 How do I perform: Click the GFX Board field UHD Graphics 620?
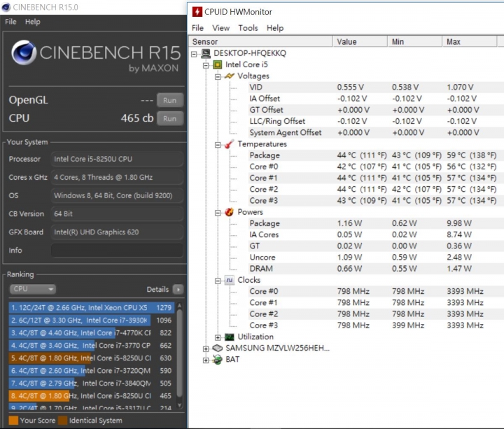[117, 232]
